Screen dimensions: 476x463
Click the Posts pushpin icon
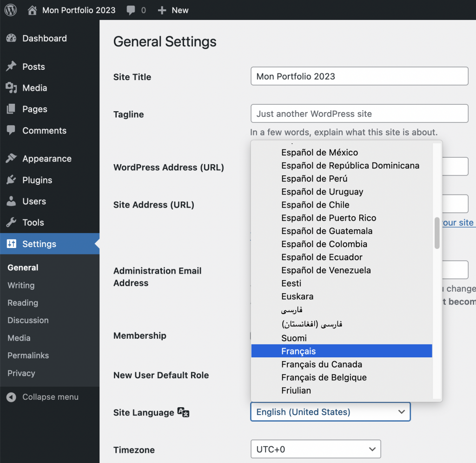click(11, 67)
